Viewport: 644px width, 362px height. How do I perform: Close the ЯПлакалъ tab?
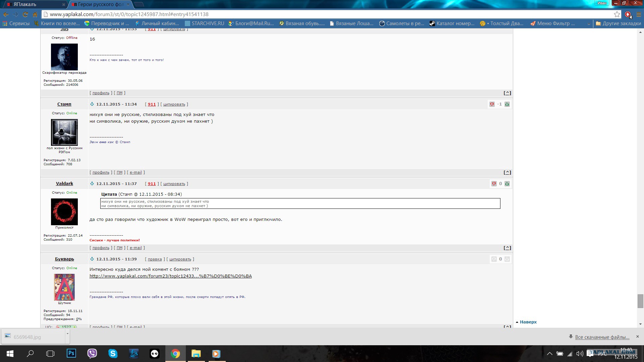click(64, 4)
